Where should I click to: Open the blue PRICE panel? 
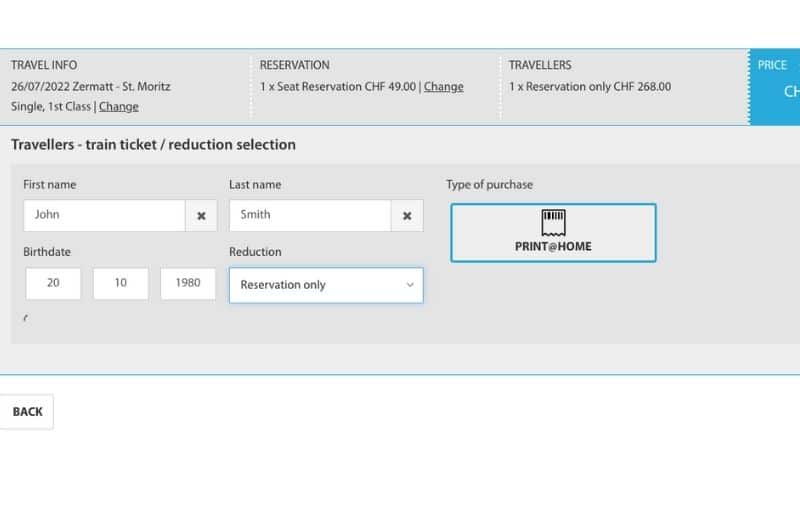[776, 86]
